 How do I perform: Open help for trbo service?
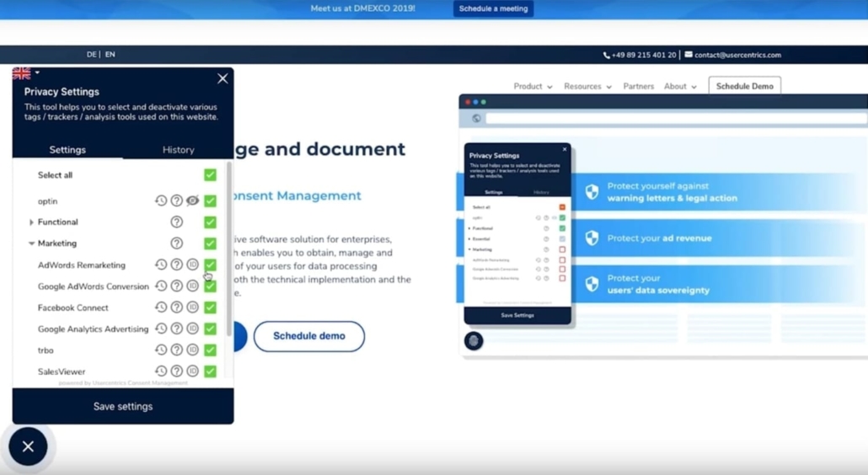177,350
